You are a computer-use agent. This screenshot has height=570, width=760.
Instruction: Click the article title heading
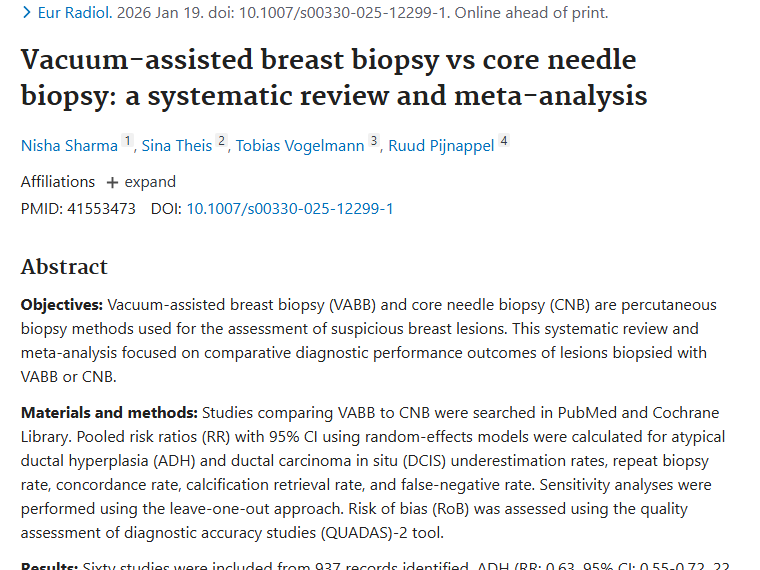330,78
